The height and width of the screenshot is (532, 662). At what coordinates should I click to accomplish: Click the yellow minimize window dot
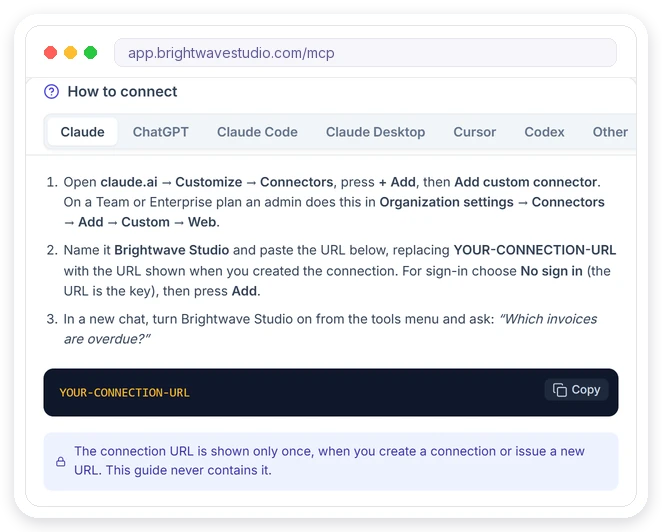coord(71,53)
